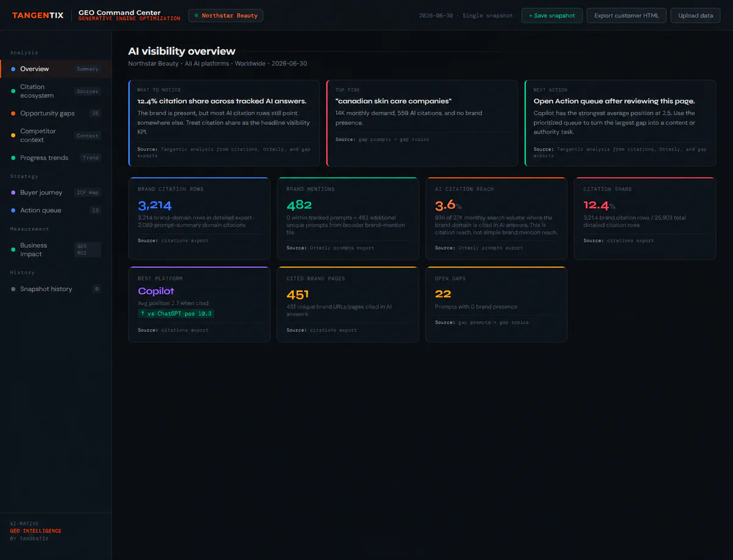Open the Northstar Beauty client selector
This screenshot has height=560, width=733.
click(x=226, y=15)
